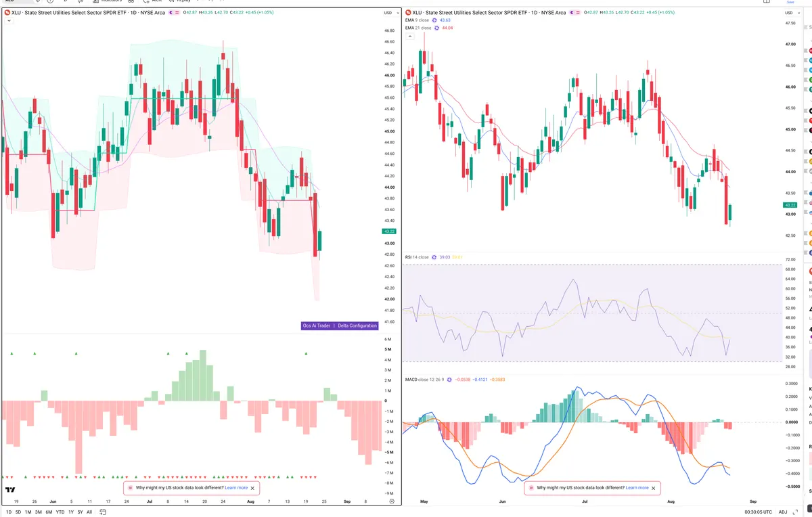The image size is (812, 517).
Task: Click notice flag icon on right chart banner
Action: (531, 487)
